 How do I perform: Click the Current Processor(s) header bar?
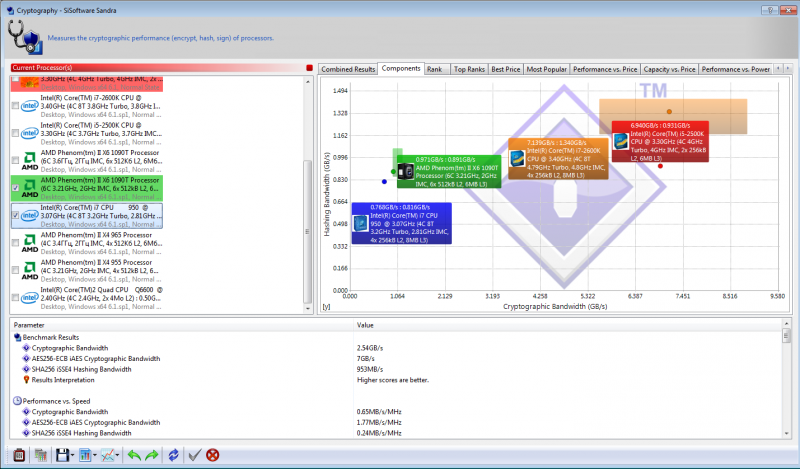(157, 68)
